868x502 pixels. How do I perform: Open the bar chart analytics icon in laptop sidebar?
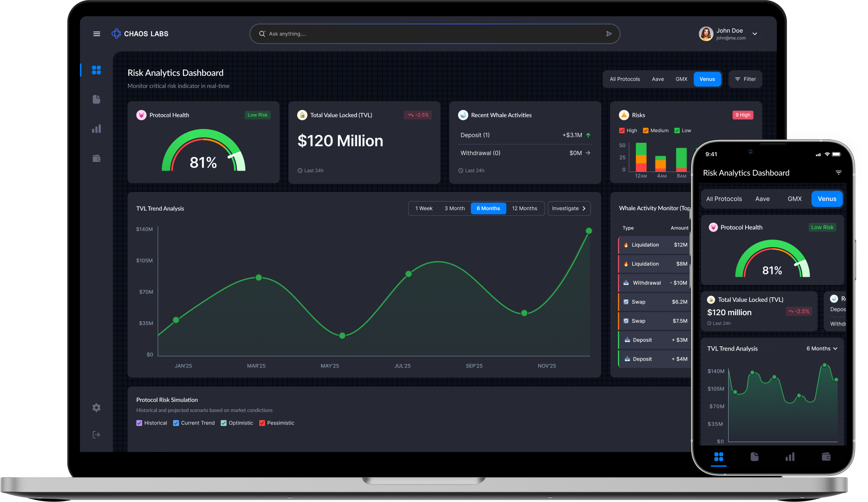click(x=97, y=129)
